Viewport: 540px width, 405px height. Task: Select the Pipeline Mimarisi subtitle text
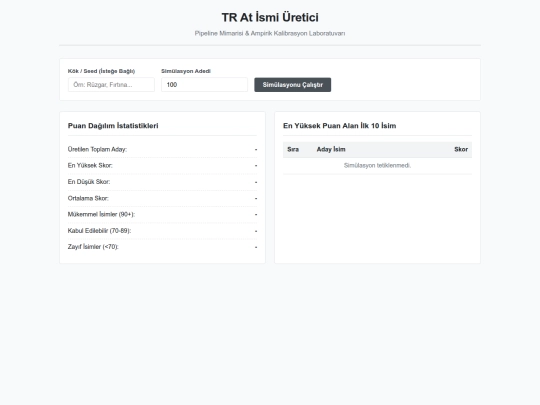pyautogui.click(x=270, y=33)
